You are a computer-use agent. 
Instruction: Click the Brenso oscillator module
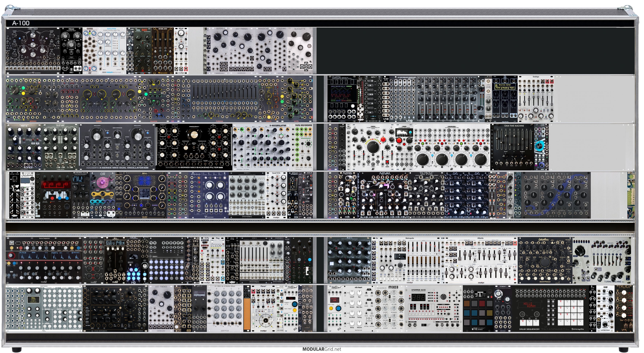pyautogui.click(x=33, y=99)
